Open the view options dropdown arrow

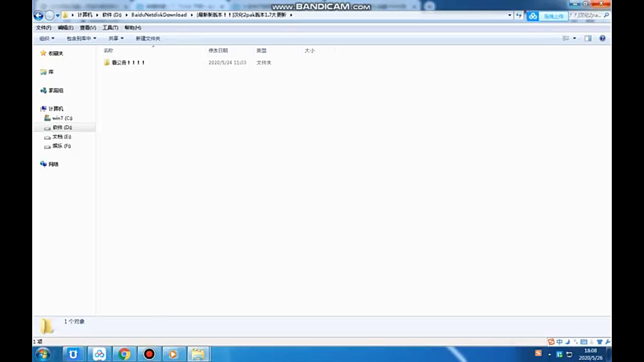575,38
